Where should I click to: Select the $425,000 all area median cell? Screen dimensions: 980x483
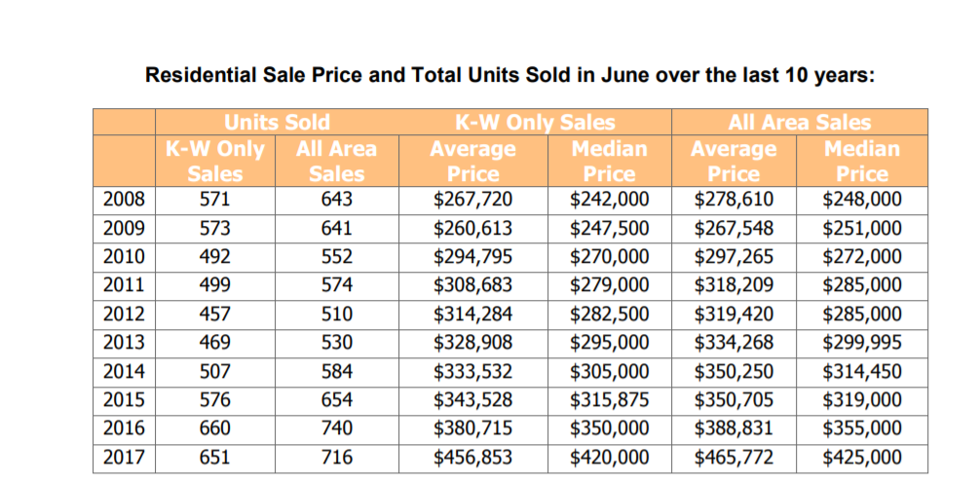[x=862, y=457]
